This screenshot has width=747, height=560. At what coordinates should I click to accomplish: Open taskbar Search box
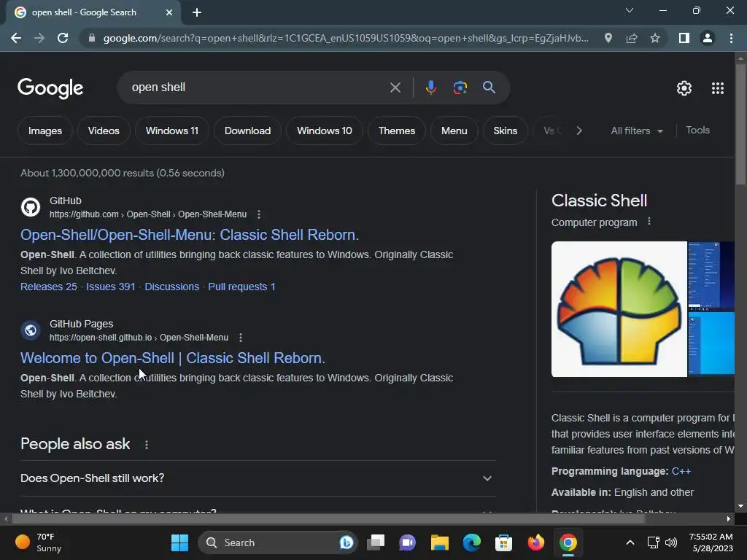[x=277, y=542]
